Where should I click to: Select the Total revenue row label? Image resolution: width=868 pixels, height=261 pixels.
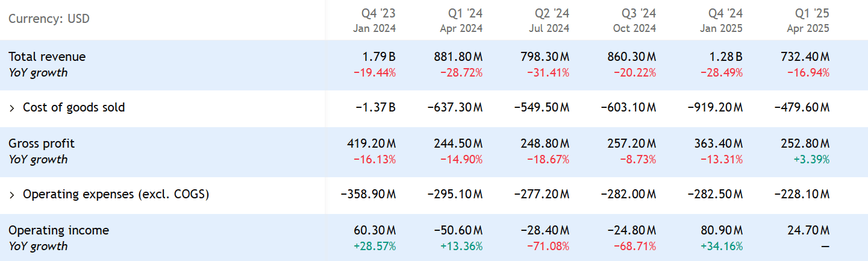47,57
